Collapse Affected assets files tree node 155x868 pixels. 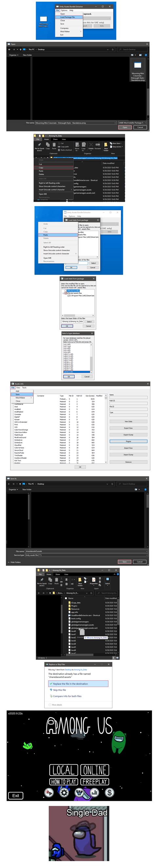pyautogui.click(x=63, y=293)
